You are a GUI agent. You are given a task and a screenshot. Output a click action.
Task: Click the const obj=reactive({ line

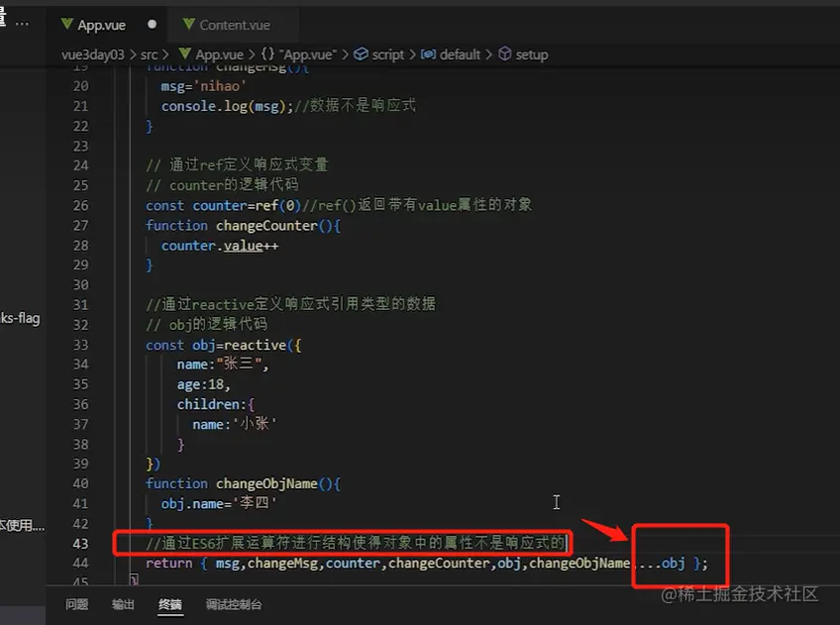224,345
